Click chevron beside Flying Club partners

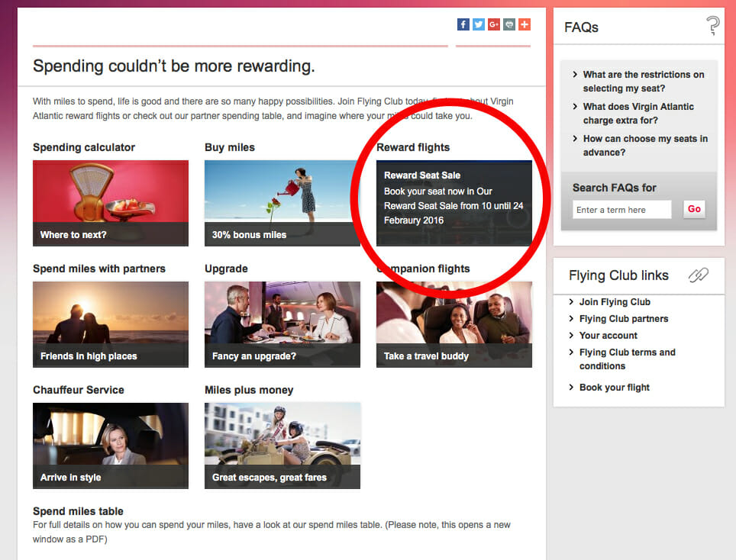[x=571, y=318]
